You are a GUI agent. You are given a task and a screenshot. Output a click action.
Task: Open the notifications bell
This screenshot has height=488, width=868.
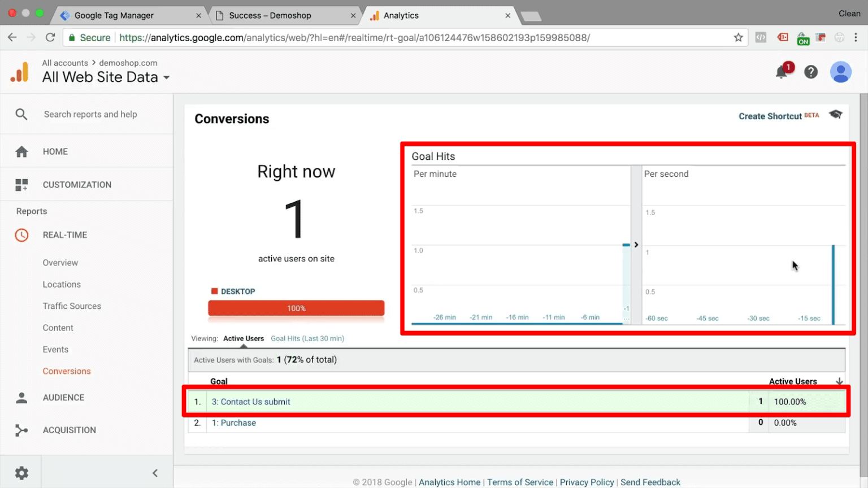click(782, 72)
